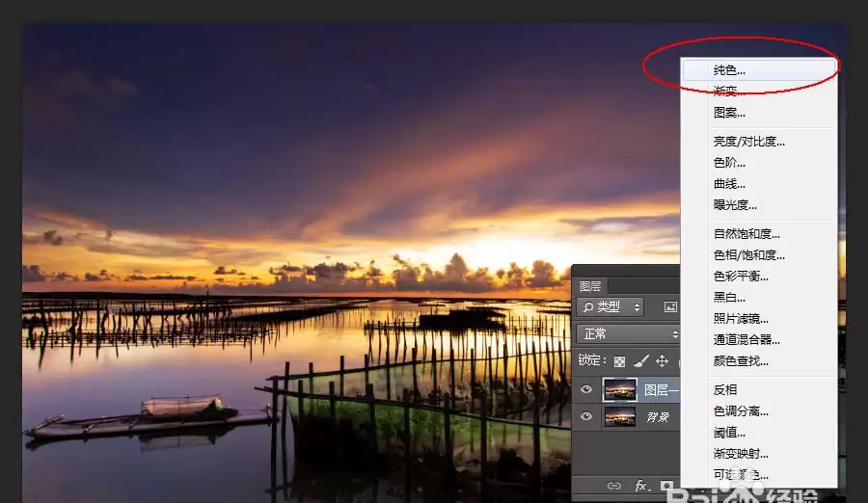Click the link layers icon

pos(614,486)
